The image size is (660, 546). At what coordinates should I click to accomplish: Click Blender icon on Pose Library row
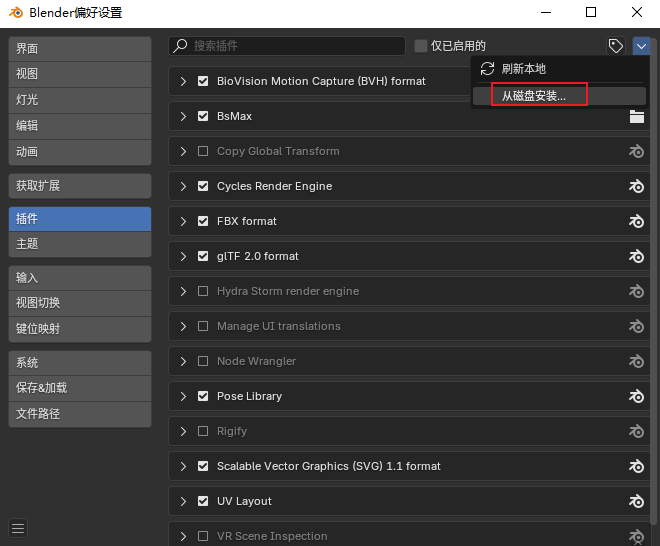636,396
